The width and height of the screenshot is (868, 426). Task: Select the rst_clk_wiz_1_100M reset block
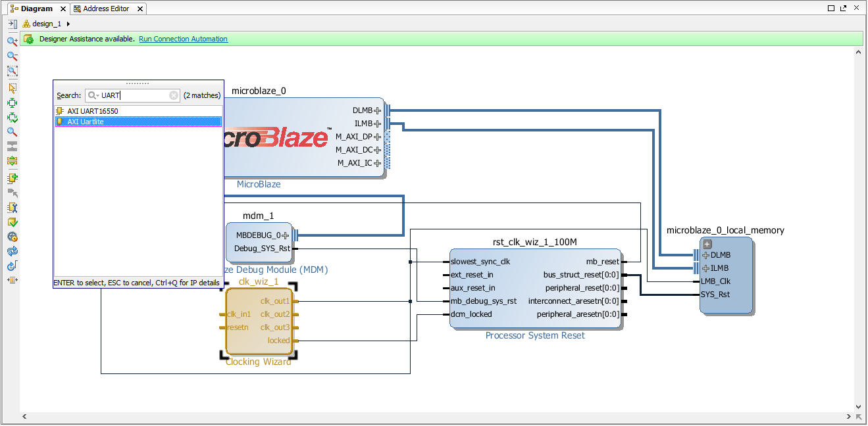(x=535, y=288)
